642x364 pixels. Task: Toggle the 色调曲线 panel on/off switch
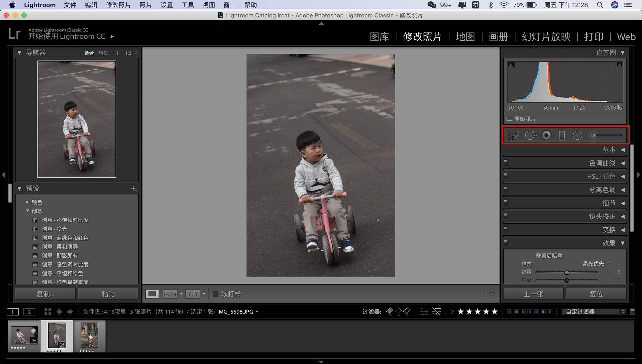[x=506, y=162]
